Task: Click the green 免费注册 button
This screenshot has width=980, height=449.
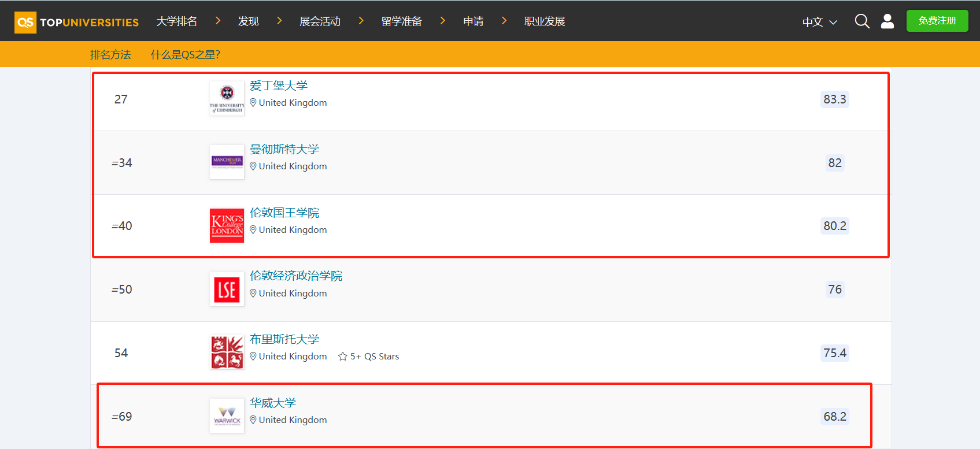Action: [x=937, y=21]
